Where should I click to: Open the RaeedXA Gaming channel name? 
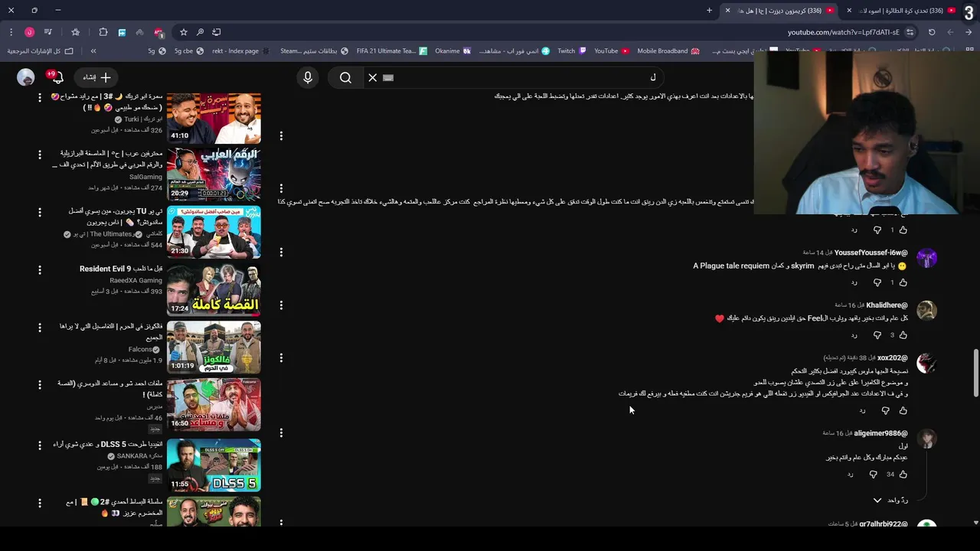coord(136,281)
